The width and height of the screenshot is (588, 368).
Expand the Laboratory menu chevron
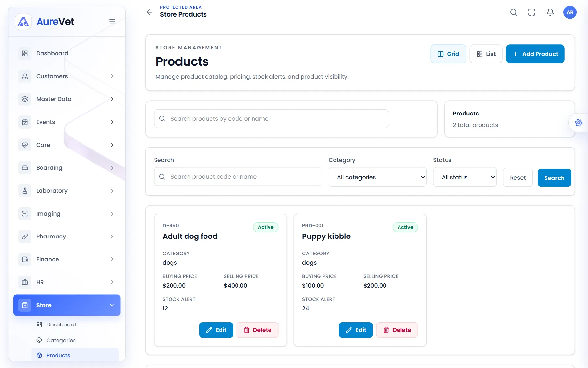[112, 191]
